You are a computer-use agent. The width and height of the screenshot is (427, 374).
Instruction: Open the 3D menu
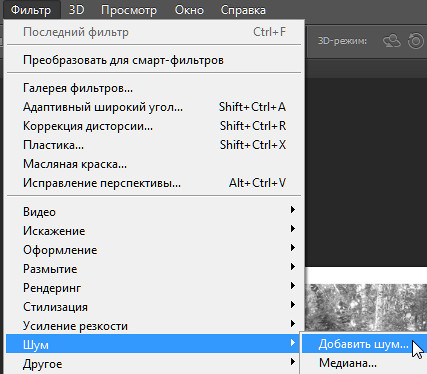(76, 10)
